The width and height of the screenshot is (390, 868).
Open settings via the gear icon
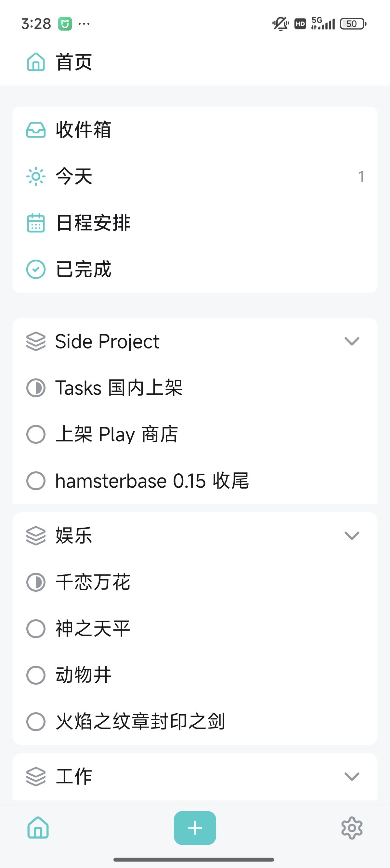(352, 828)
